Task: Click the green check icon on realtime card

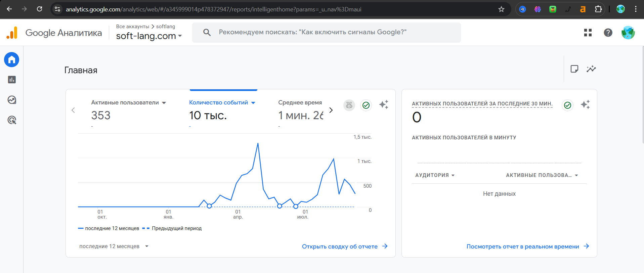Action: tap(568, 105)
